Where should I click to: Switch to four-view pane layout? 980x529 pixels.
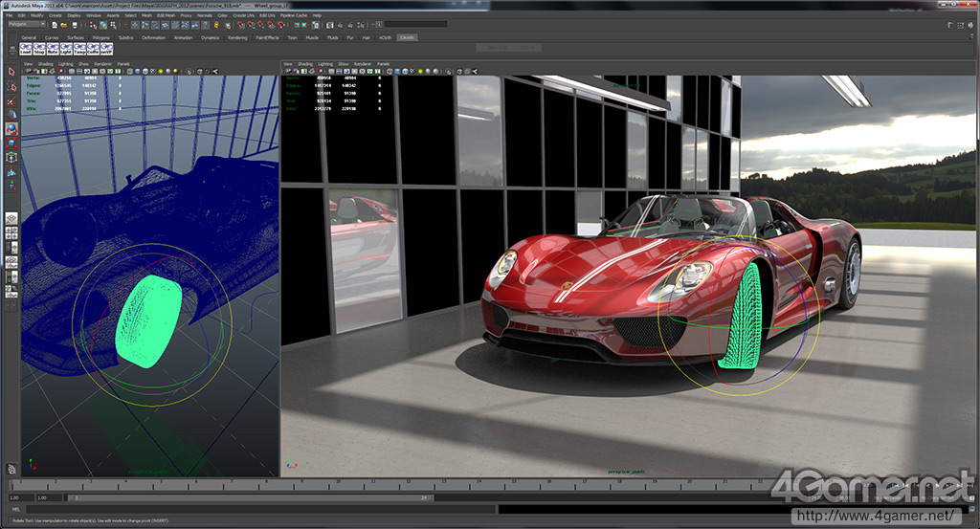tap(11, 232)
